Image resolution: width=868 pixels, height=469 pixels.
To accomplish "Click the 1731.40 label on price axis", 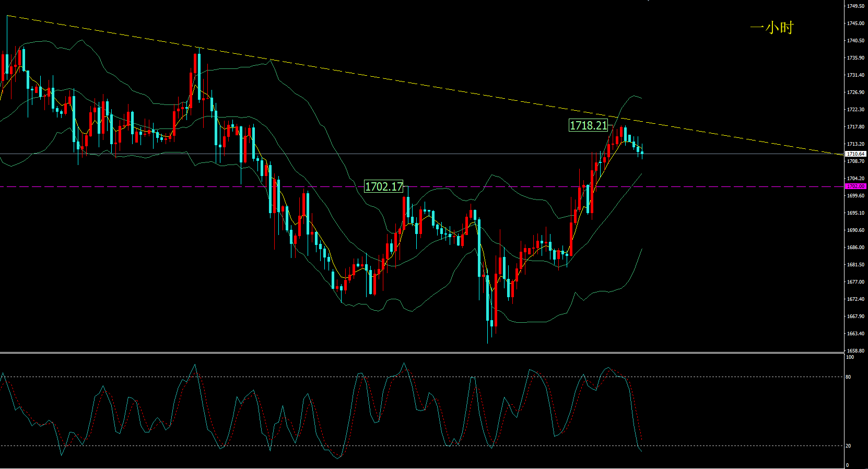I will (x=855, y=75).
